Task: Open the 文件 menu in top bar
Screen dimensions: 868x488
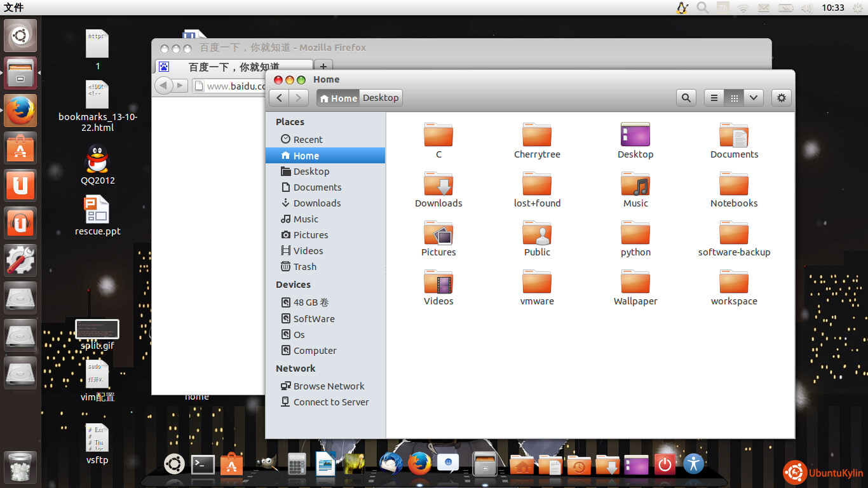Action: point(14,8)
